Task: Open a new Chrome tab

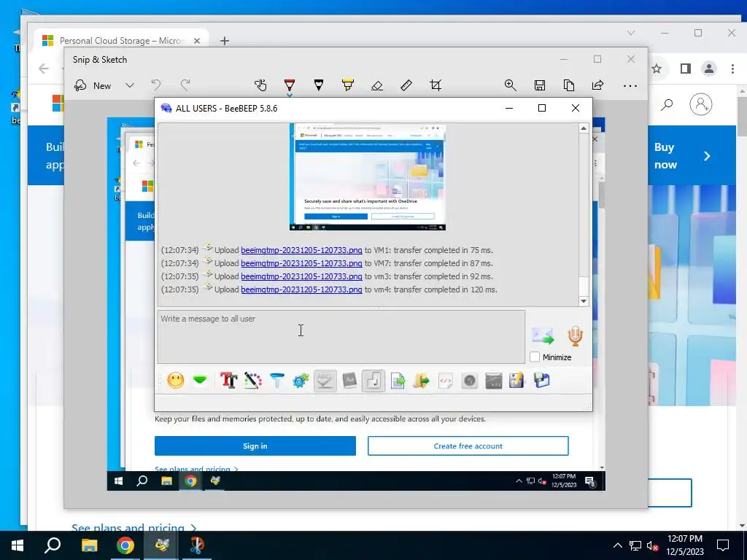Action: (225, 41)
